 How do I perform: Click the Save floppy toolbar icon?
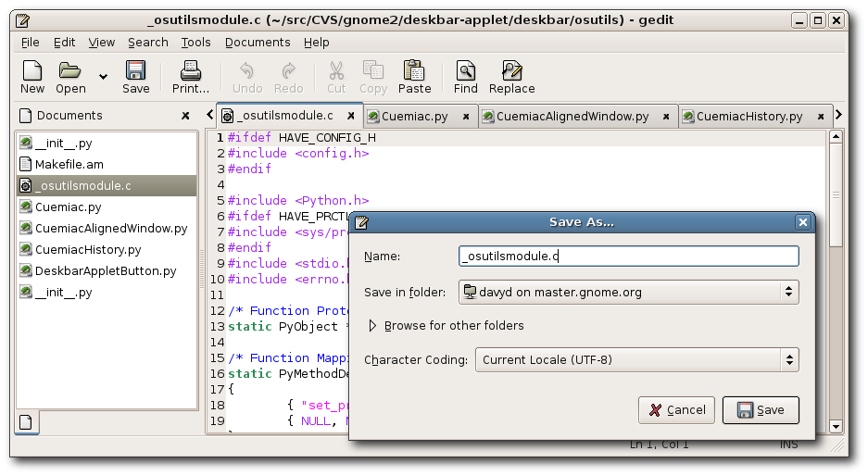(x=135, y=71)
